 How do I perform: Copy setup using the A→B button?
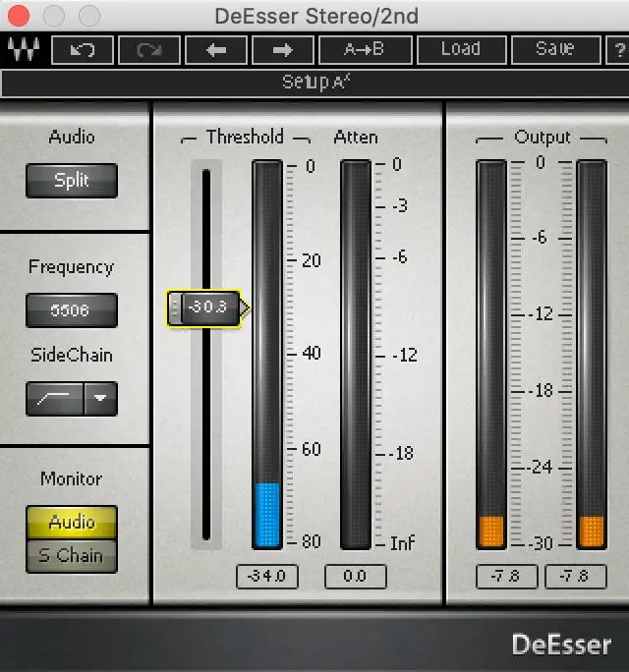366,49
